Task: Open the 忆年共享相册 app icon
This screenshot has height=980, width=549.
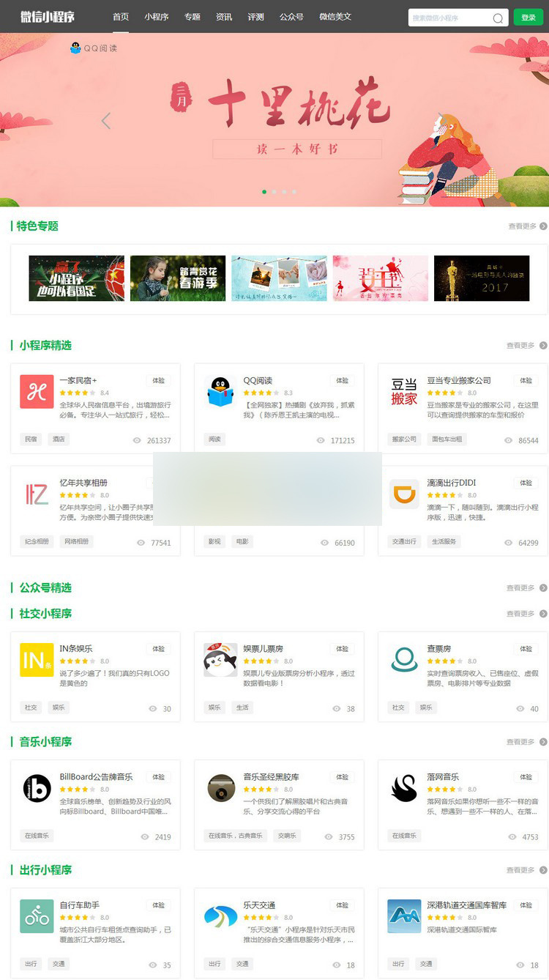Action: [x=37, y=494]
